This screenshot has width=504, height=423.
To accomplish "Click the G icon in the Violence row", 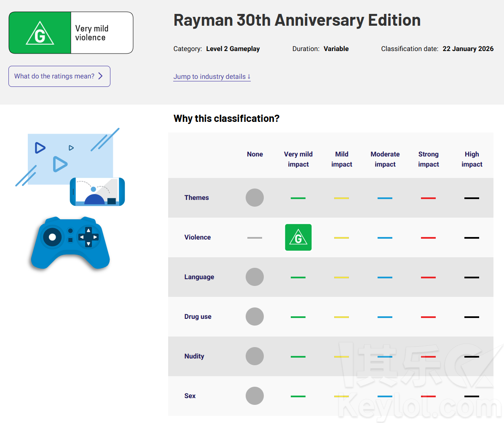I will coord(298,237).
